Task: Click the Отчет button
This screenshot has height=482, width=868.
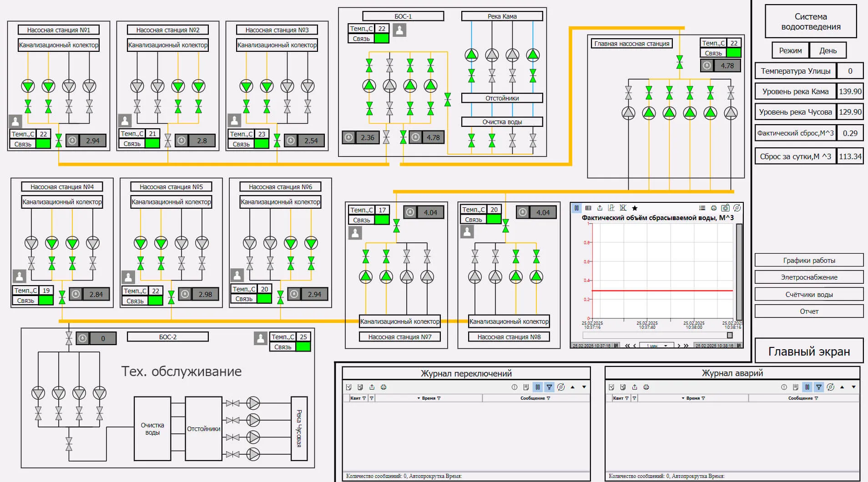Action: (808, 311)
